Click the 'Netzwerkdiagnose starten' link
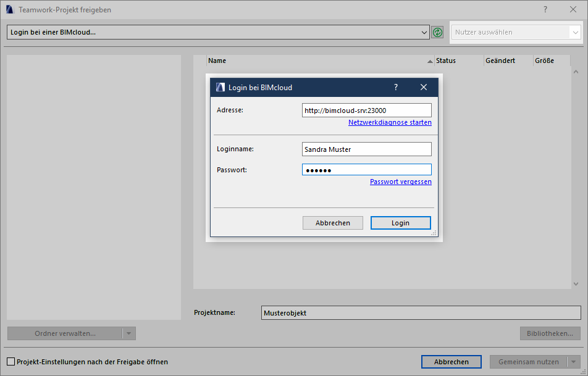This screenshot has height=376, width=588. tap(390, 122)
